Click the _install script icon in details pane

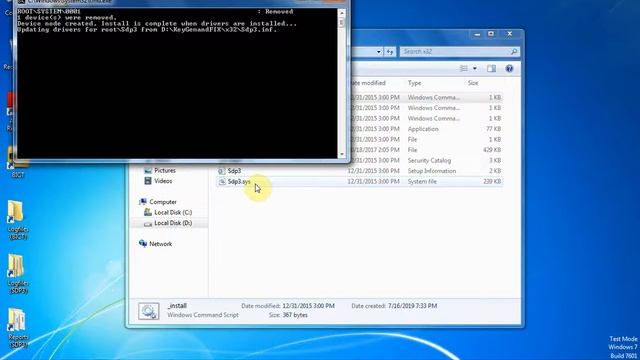149,311
